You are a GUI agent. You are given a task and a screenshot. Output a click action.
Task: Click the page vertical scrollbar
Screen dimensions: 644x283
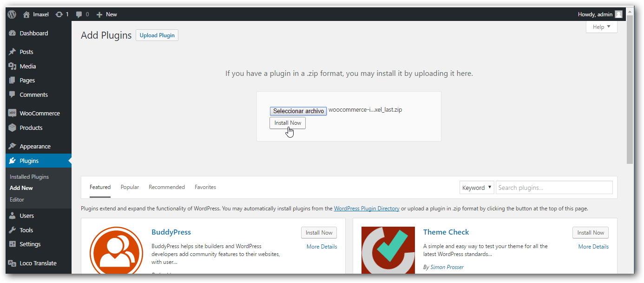(630, 88)
